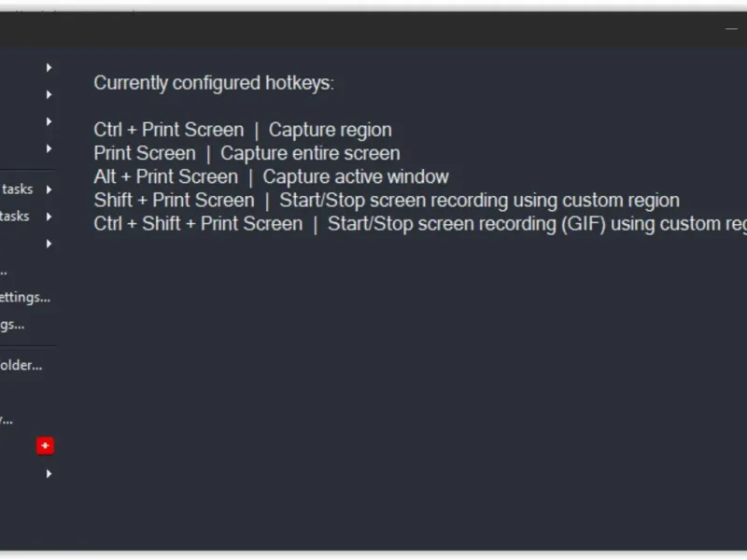Click the 'Capture region' hotkey line
Screen dimensions: 747x560
click(243, 131)
